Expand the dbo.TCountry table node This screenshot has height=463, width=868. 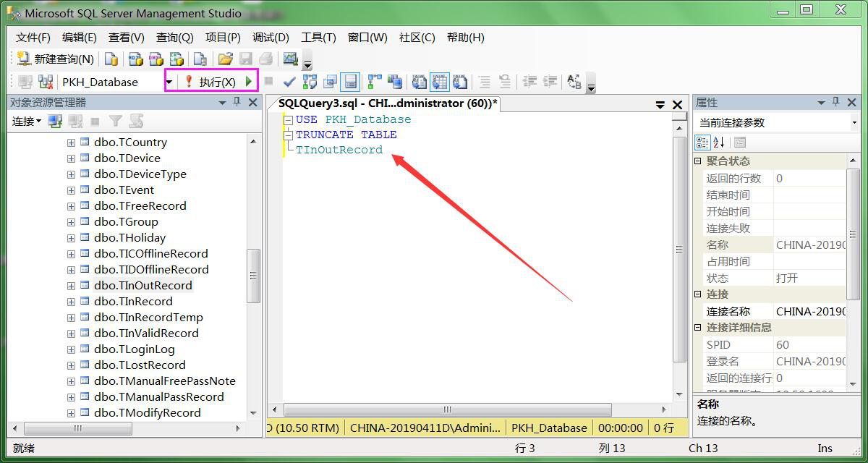click(x=71, y=143)
